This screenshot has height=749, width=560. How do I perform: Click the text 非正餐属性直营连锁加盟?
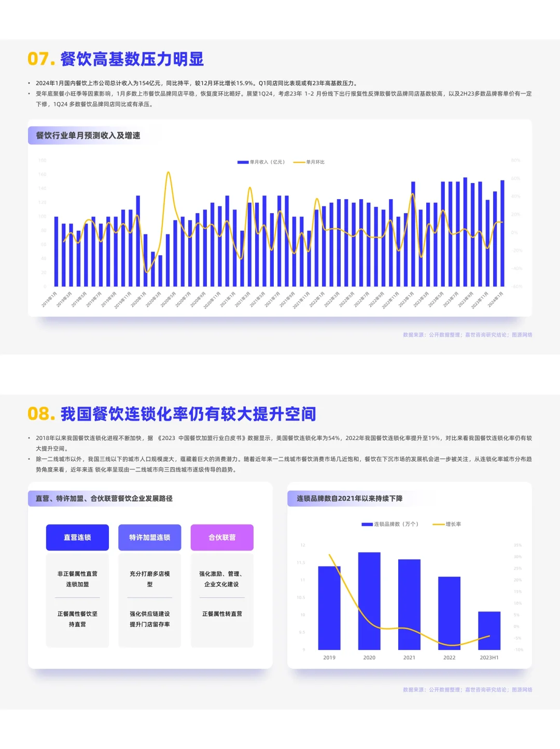coord(77,579)
